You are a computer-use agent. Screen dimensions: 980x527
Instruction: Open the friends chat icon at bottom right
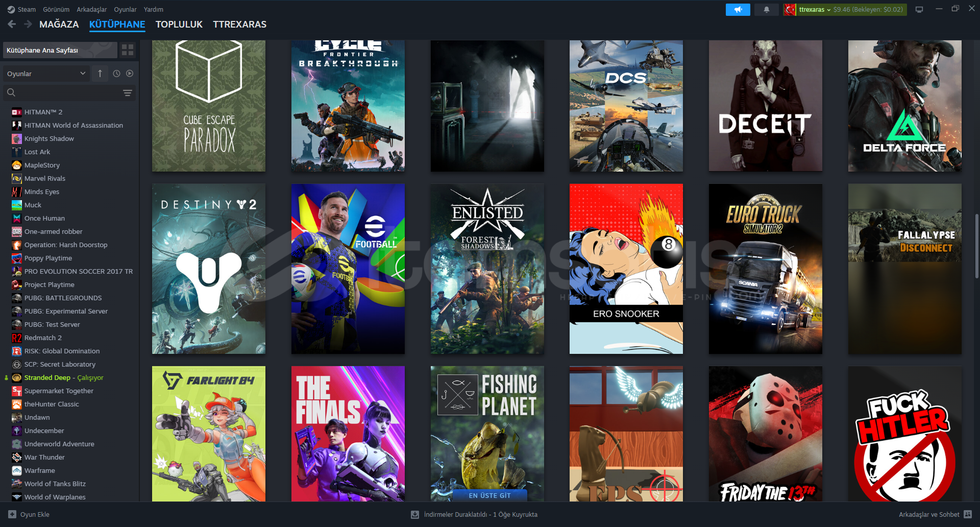(x=968, y=514)
